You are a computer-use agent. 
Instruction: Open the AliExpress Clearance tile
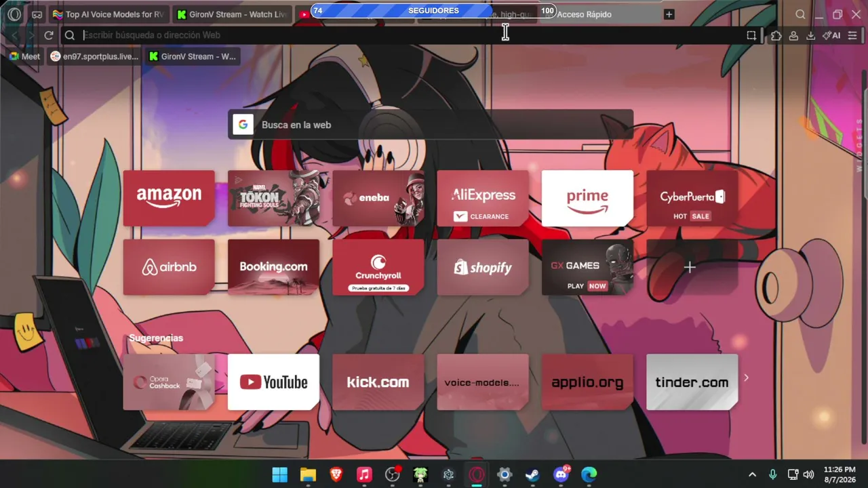coord(483,198)
